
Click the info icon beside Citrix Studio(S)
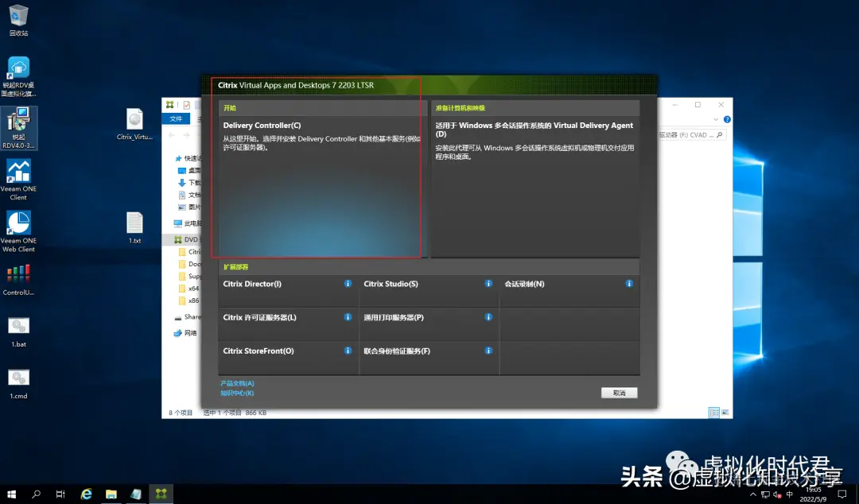(488, 283)
